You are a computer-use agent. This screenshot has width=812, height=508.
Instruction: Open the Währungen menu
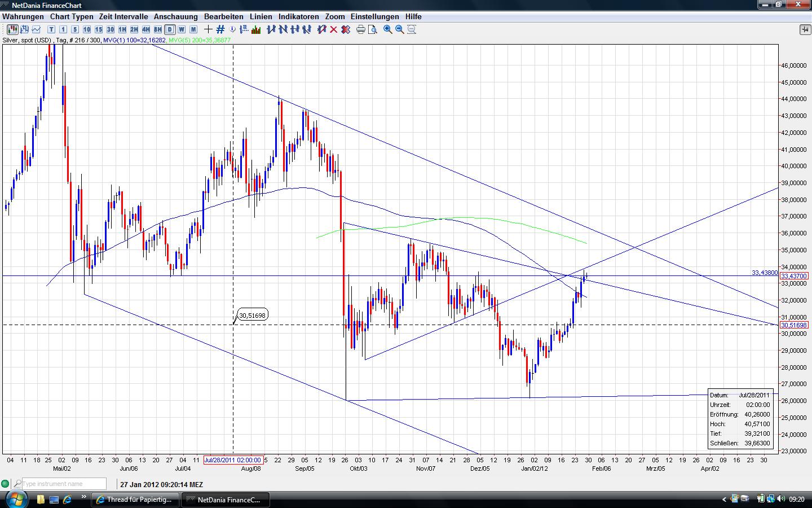coord(23,17)
